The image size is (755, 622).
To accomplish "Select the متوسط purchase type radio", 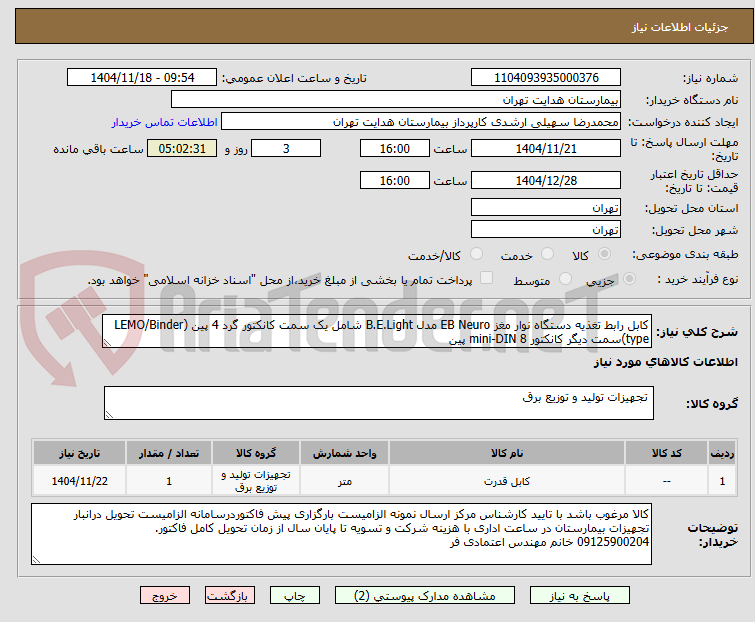I will pos(565,279).
